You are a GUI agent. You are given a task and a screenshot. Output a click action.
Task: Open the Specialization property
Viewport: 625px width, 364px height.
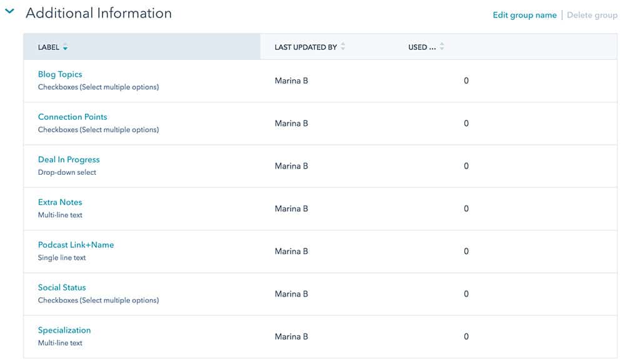[64, 330]
